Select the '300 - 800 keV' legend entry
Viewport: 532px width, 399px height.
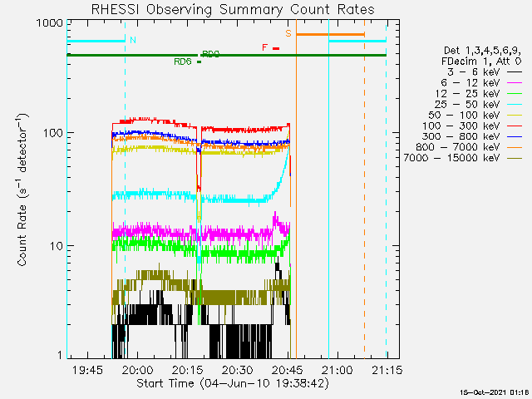pos(472,136)
